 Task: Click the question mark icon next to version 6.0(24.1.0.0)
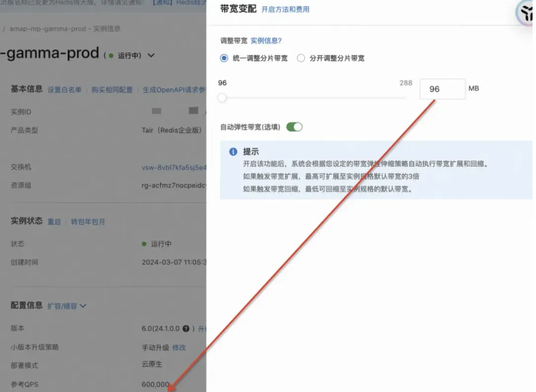coord(186,328)
